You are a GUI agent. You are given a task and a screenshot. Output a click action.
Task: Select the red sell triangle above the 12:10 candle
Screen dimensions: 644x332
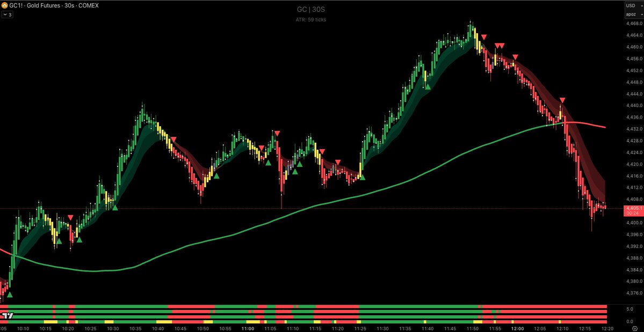coord(562,100)
